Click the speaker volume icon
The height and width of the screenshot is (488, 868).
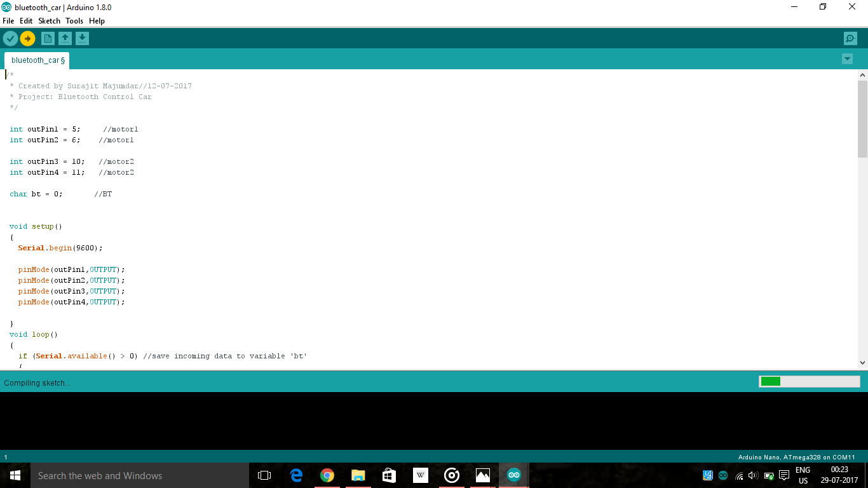pos(753,475)
